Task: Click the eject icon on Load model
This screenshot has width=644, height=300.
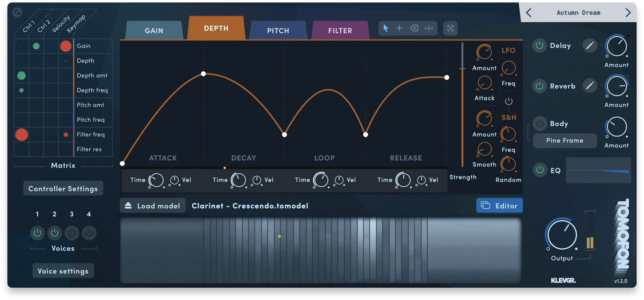Action: click(x=128, y=206)
